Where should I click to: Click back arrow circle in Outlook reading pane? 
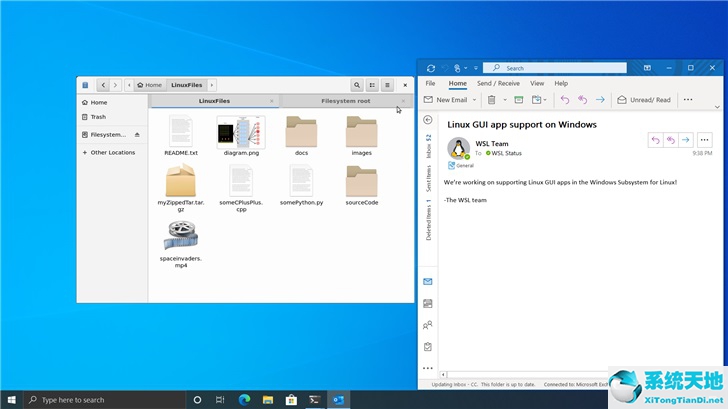(x=428, y=120)
